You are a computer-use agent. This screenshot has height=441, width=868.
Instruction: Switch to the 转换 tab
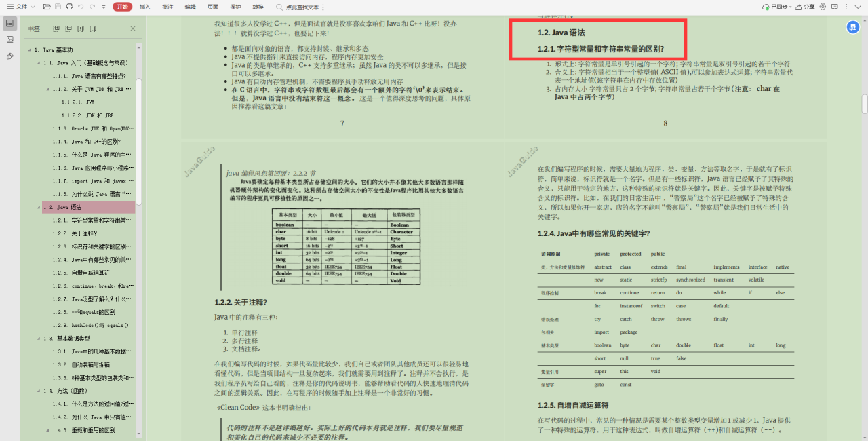click(x=258, y=7)
